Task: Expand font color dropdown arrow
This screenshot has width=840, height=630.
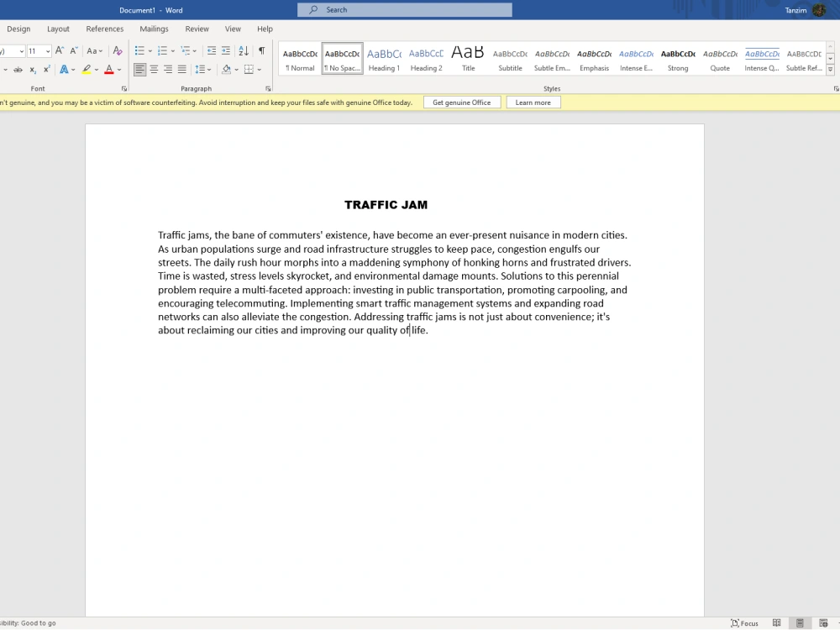Action: click(119, 70)
